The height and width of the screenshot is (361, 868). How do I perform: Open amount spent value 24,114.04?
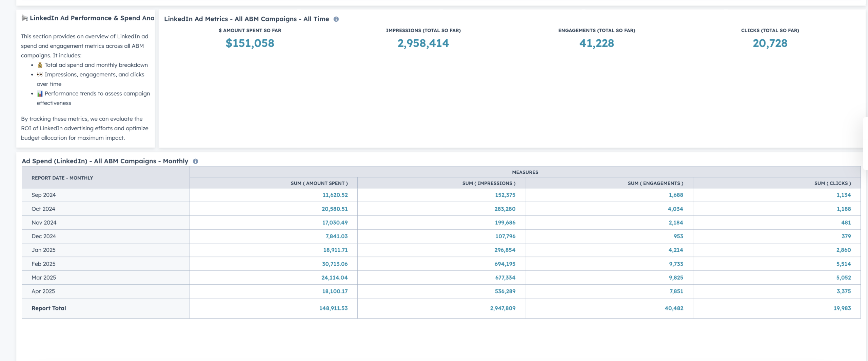(x=334, y=278)
